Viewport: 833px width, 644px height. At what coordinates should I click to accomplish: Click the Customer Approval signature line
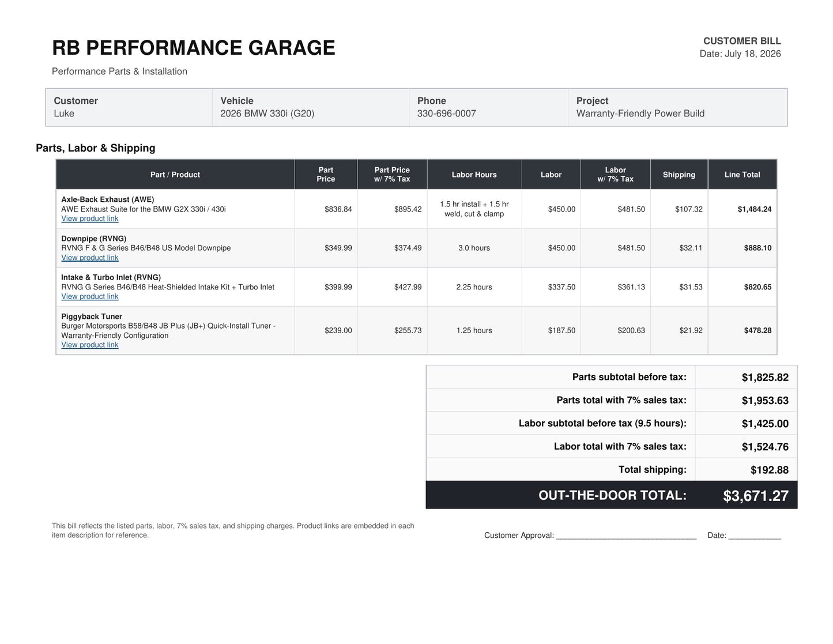[x=626, y=536]
